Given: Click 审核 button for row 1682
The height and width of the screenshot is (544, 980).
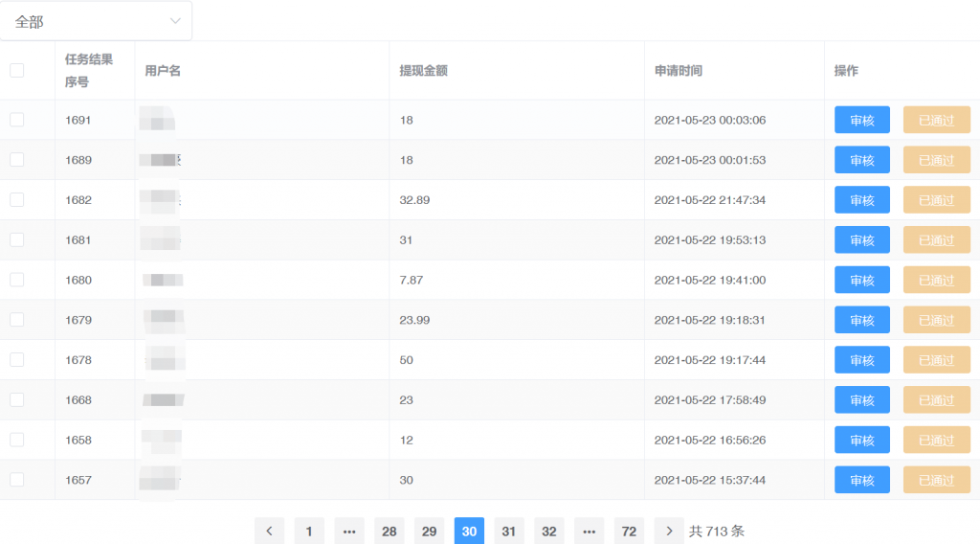Looking at the screenshot, I should point(861,200).
